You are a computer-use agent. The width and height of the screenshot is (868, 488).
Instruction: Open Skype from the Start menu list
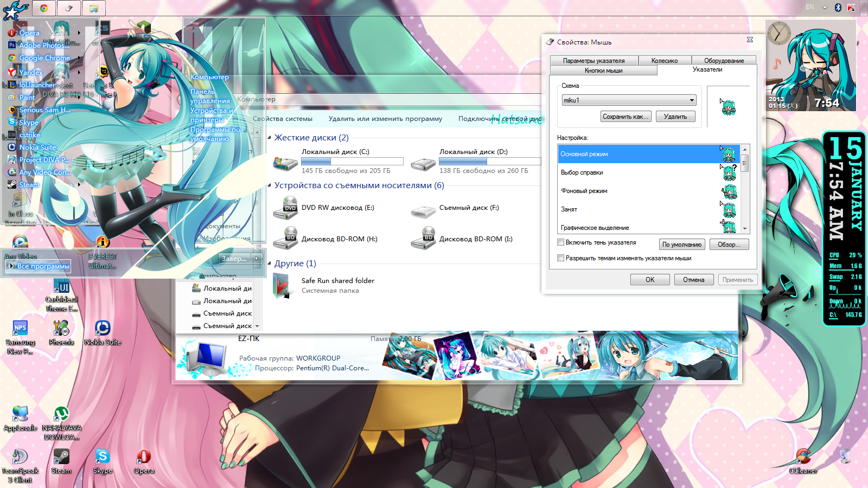click(23, 123)
